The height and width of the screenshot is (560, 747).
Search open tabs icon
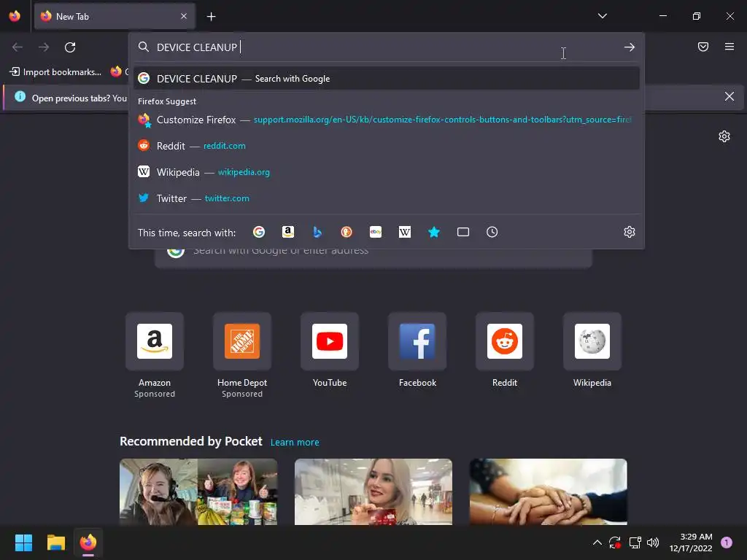click(x=463, y=232)
